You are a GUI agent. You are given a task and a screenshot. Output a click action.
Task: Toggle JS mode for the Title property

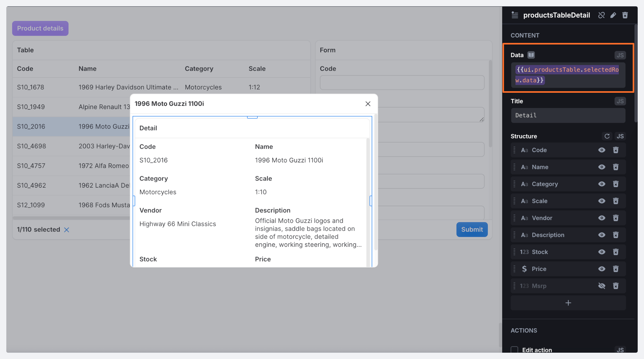point(620,101)
